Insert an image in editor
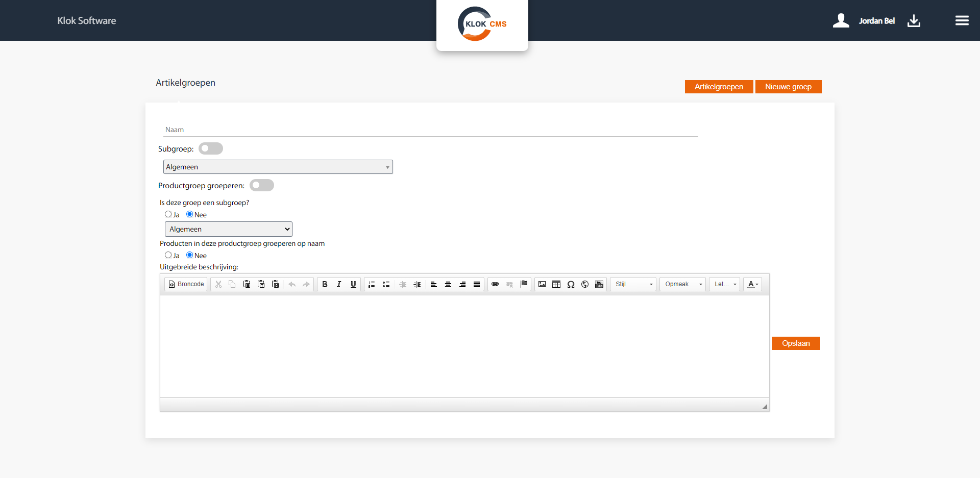 tap(542, 284)
